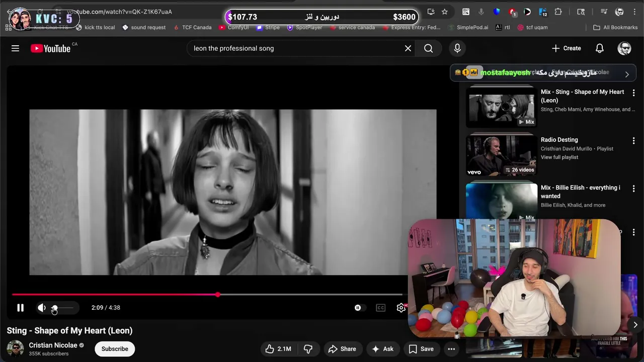Open the Chrome profile avatar
The image size is (644, 362).
tap(619, 12)
